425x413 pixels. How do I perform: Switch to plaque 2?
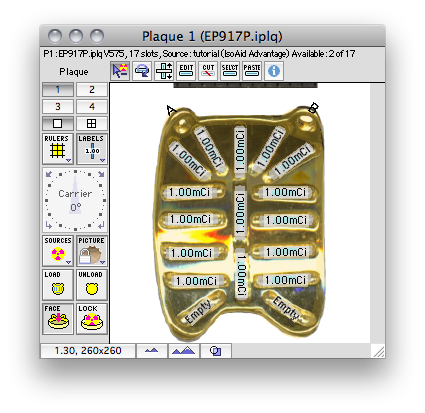pyautogui.click(x=92, y=90)
